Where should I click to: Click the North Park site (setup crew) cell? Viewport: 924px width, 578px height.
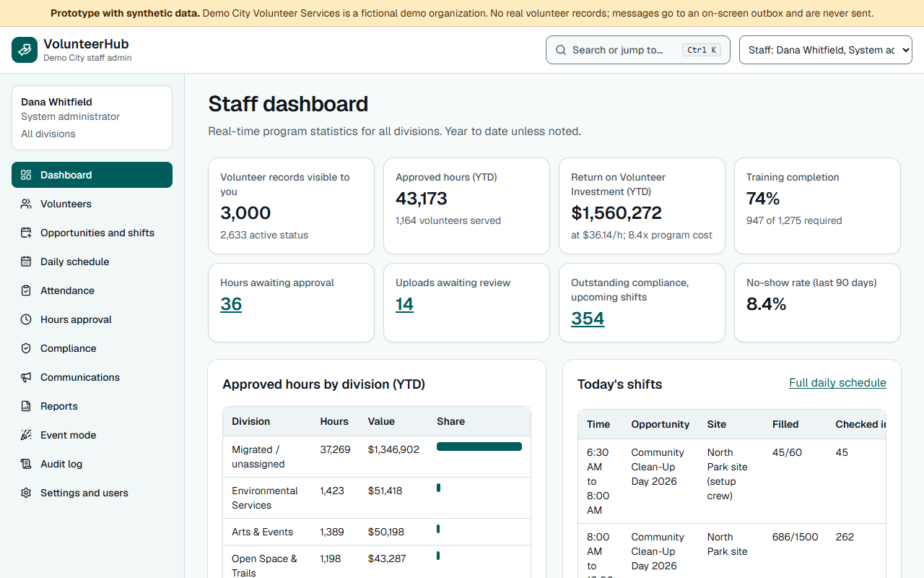pyautogui.click(x=728, y=474)
